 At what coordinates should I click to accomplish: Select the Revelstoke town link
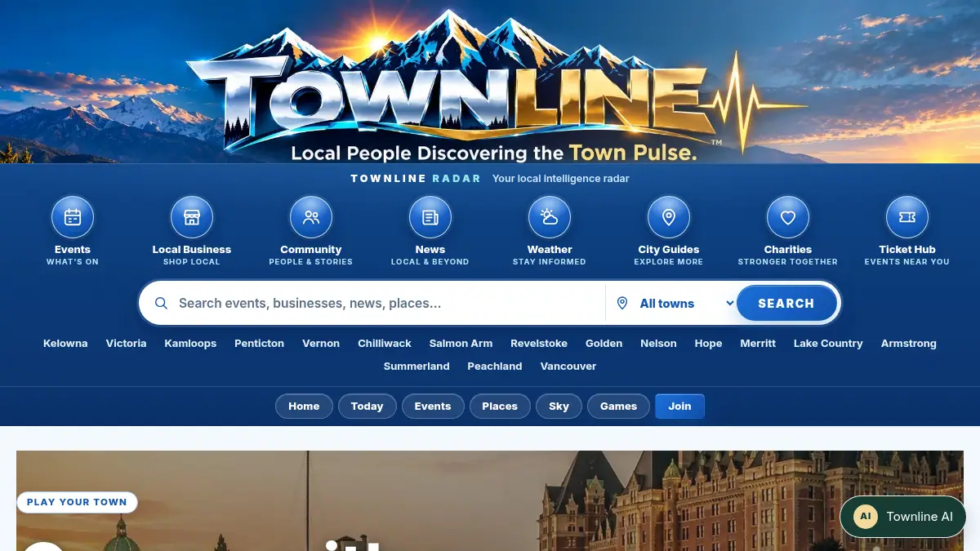539,343
